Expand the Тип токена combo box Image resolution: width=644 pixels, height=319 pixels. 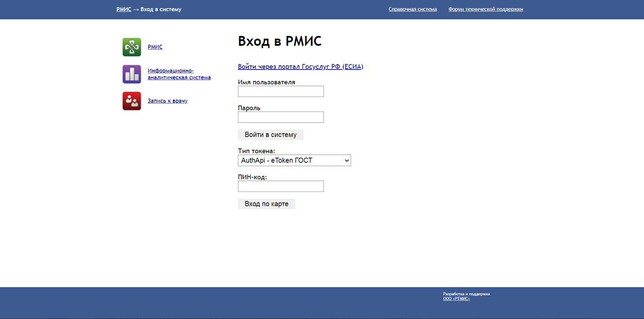pos(294,160)
